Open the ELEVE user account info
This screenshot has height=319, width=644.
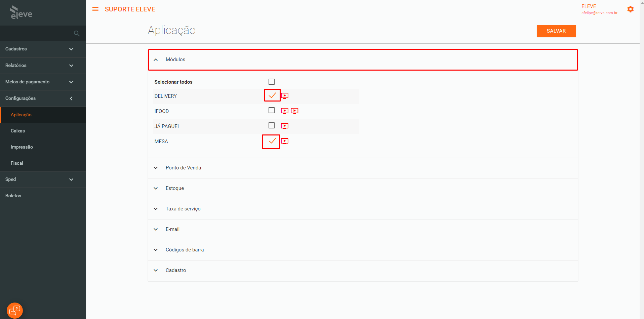pos(599,9)
